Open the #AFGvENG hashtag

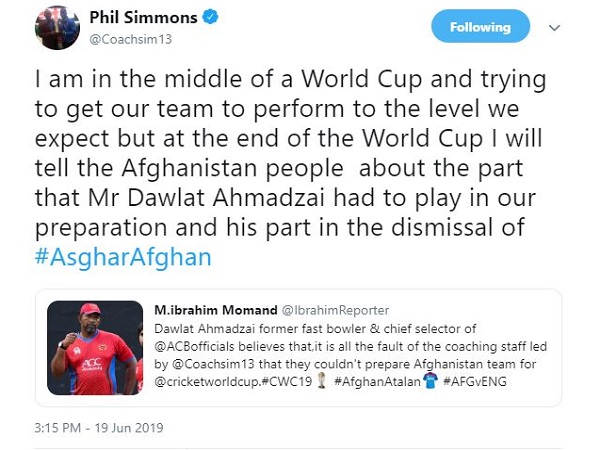tap(508, 382)
